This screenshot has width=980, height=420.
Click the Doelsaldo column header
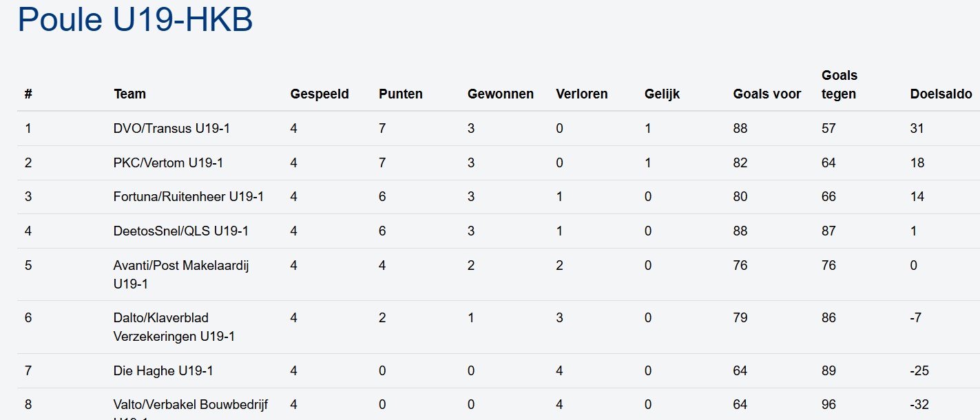941,94
